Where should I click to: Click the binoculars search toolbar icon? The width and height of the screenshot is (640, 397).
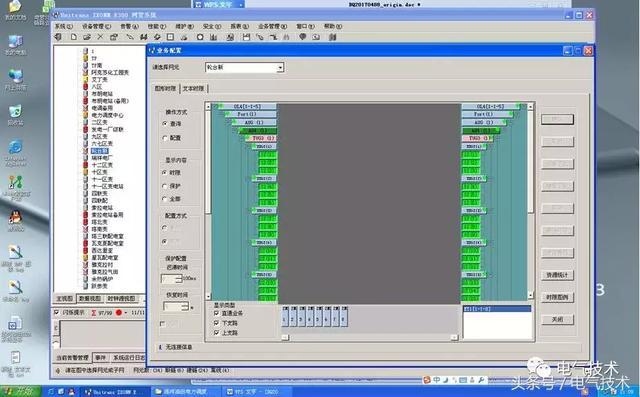click(x=144, y=37)
